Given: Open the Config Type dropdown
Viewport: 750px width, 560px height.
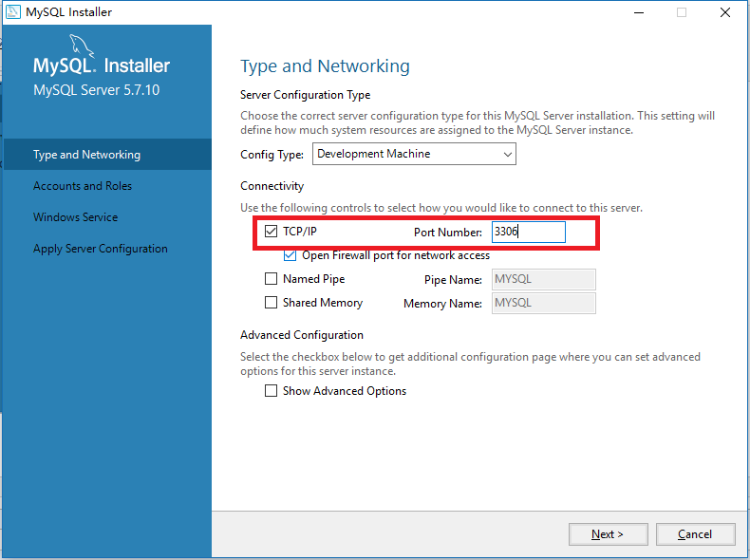Looking at the screenshot, I should [414, 154].
